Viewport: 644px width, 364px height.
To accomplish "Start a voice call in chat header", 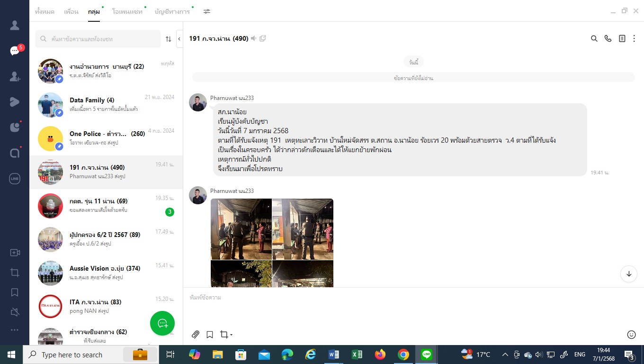I will click(x=608, y=39).
